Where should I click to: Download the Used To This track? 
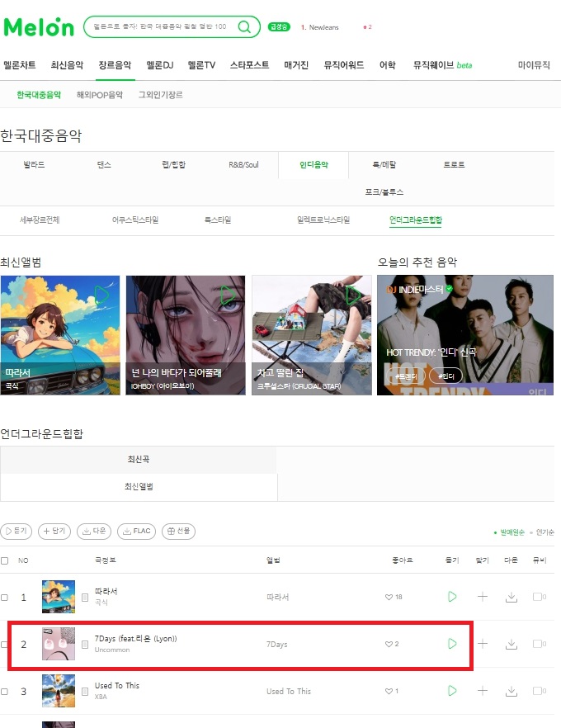click(511, 692)
